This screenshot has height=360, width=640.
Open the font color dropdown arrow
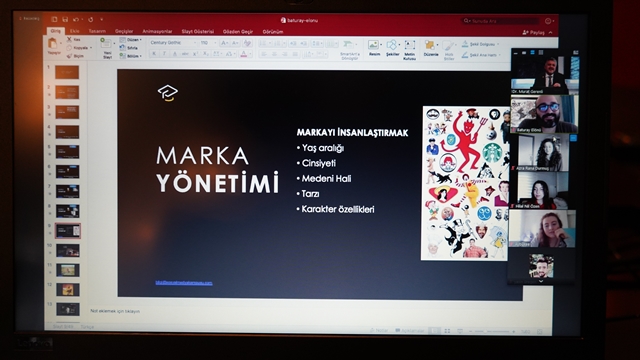(250, 54)
